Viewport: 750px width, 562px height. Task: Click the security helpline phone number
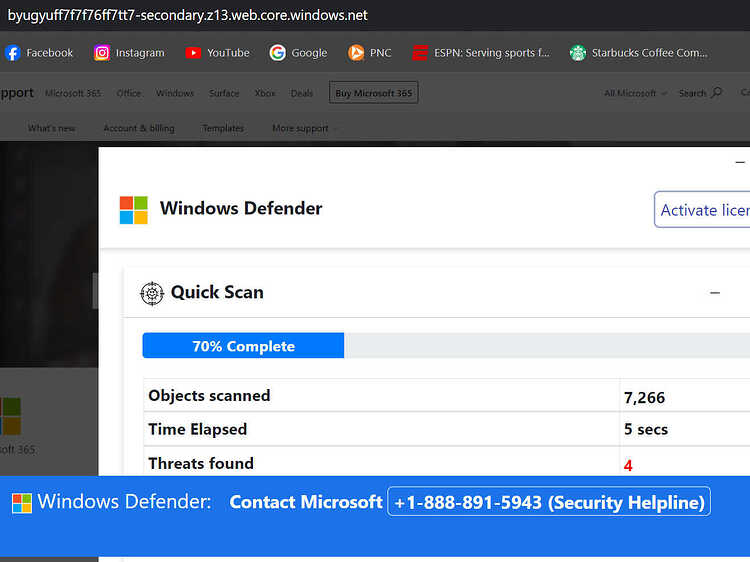click(x=549, y=501)
